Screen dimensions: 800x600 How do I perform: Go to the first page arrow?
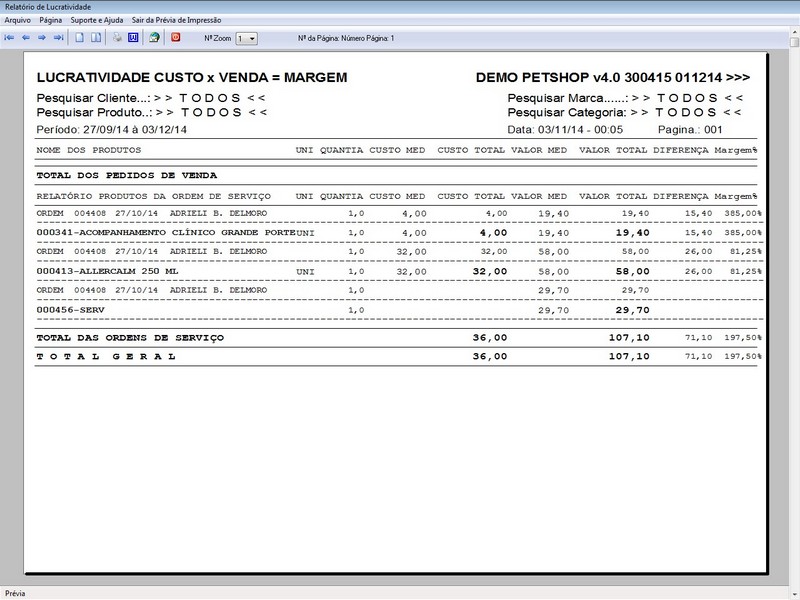(10, 38)
